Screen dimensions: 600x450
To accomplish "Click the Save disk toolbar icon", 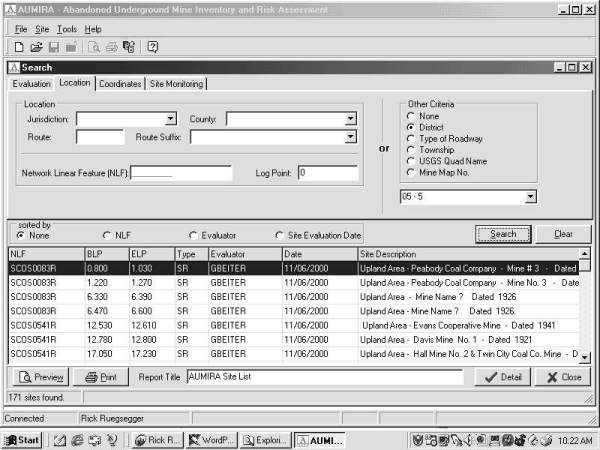I will (x=52, y=47).
